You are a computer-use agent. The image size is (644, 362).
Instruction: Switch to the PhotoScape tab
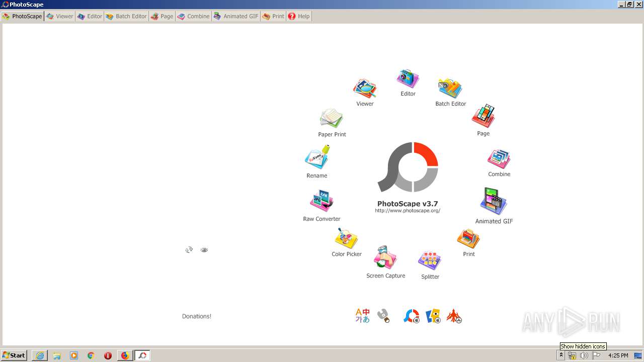coord(22,16)
